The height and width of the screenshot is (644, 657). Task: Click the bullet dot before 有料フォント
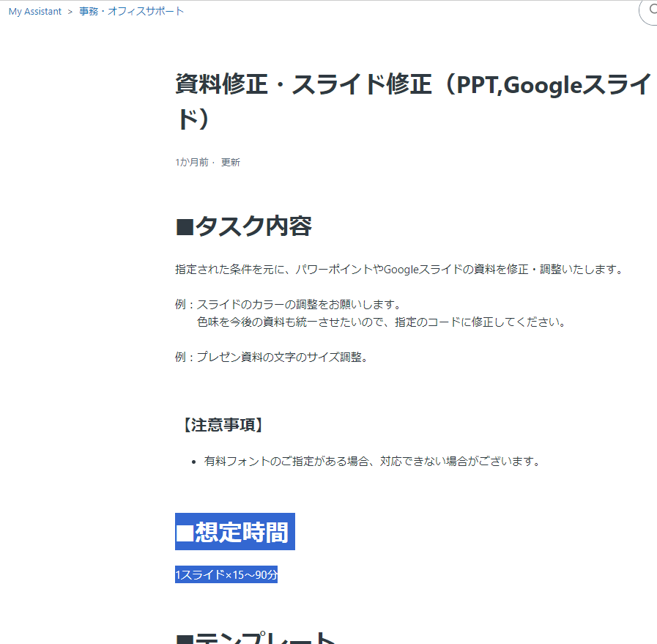click(x=193, y=462)
